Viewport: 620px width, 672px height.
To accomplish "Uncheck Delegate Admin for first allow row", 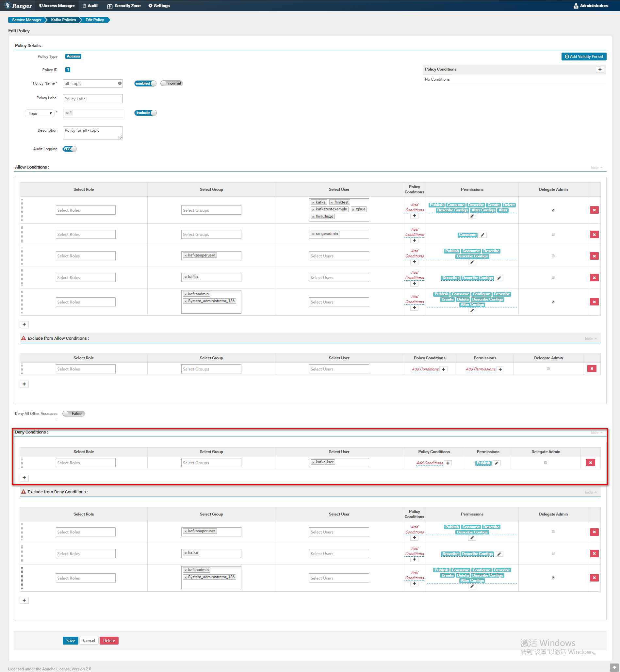I will click(553, 210).
